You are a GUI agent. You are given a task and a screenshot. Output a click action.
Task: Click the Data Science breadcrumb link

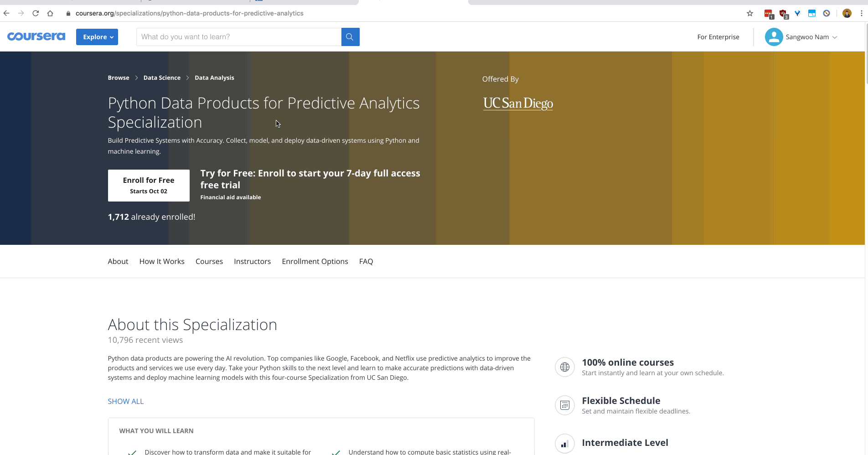tap(162, 78)
